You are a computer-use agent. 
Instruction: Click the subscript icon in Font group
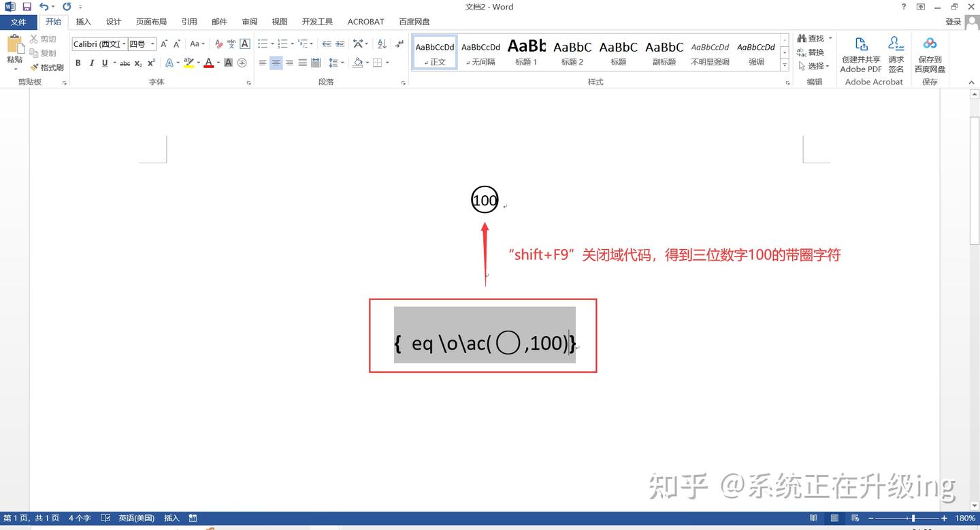138,63
